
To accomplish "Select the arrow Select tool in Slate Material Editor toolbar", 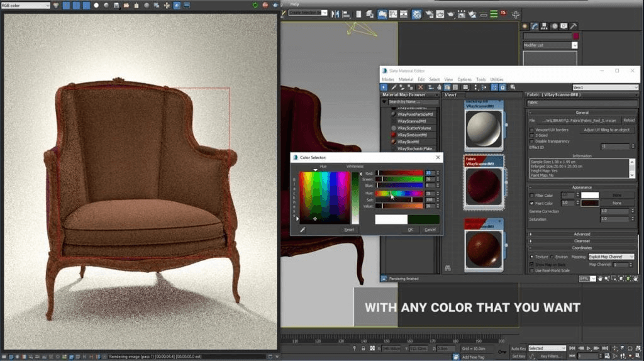I will (x=384, y=87).
